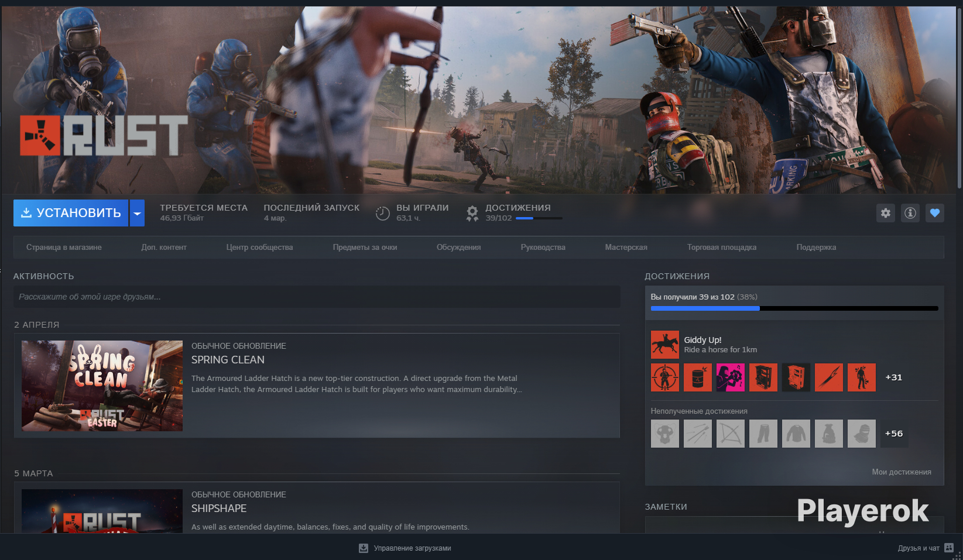Show 56 more locked achievements
The height and width of the screenshot is (560, 963).
tap(894, 434)
